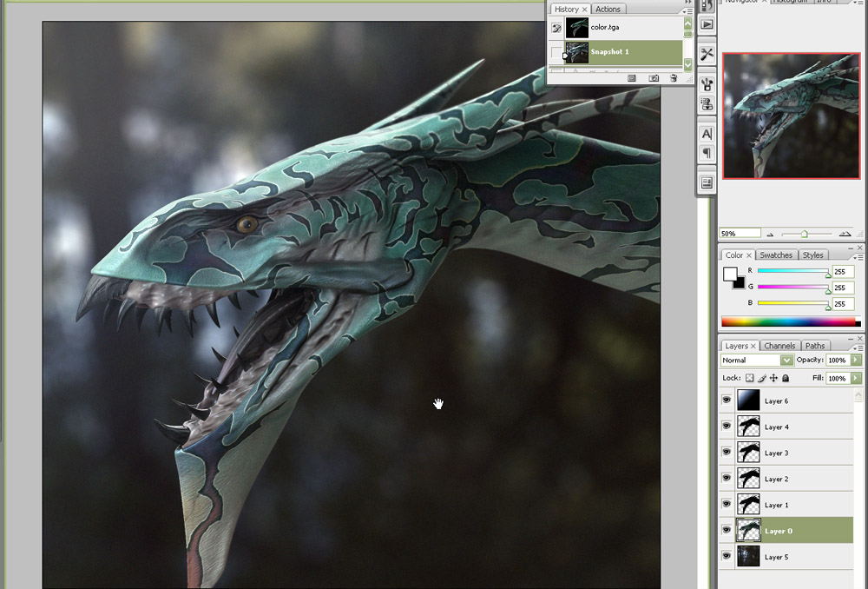Close the Color tab with its x
The width and height of the screenshot is (868, 589).
[748, 255]
